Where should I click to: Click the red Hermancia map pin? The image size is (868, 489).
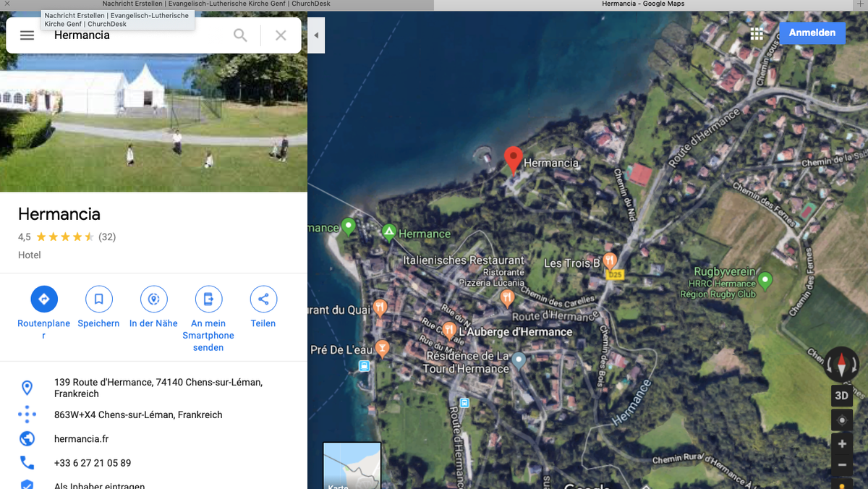tap(513, 159)
